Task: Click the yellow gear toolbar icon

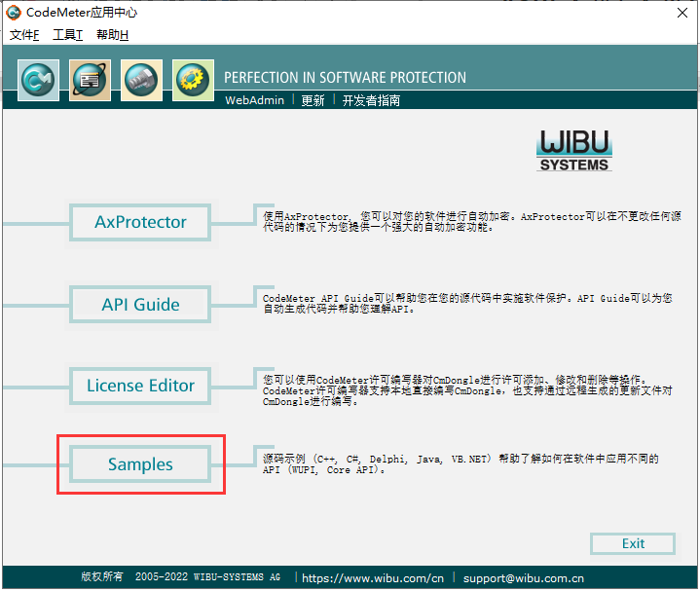Action: point(193,80)
